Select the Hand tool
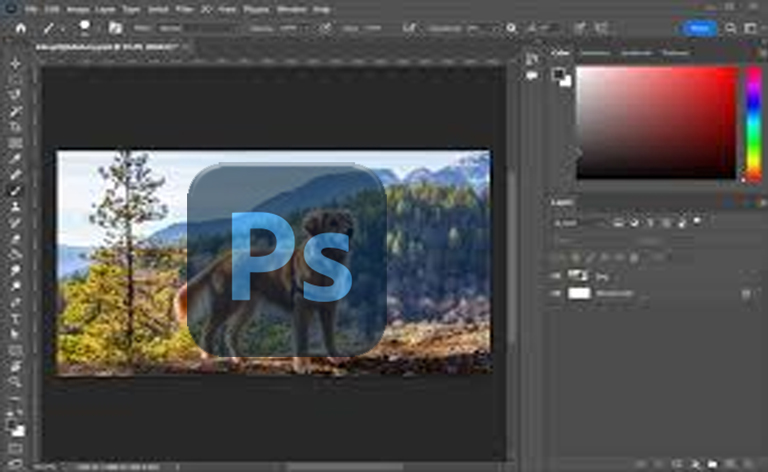 [16, 366]
